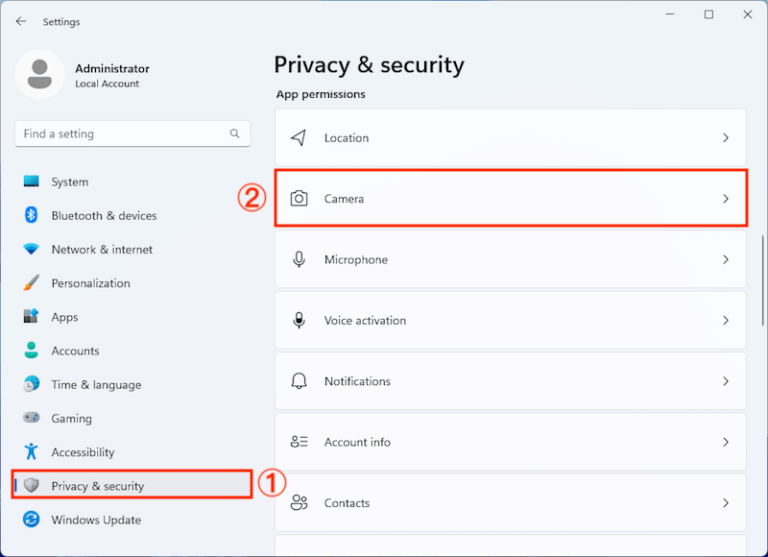
Task: Focus the Find a setting search box
Action: (x=120, y=134)
